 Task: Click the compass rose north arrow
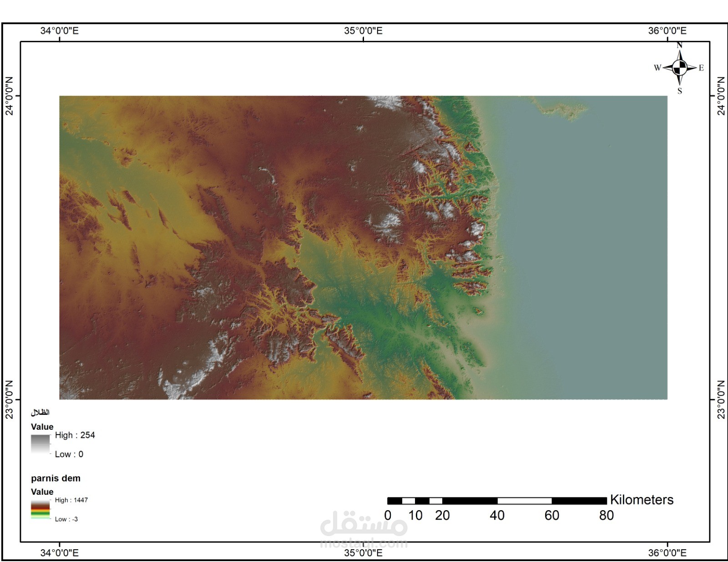point(680,68)
